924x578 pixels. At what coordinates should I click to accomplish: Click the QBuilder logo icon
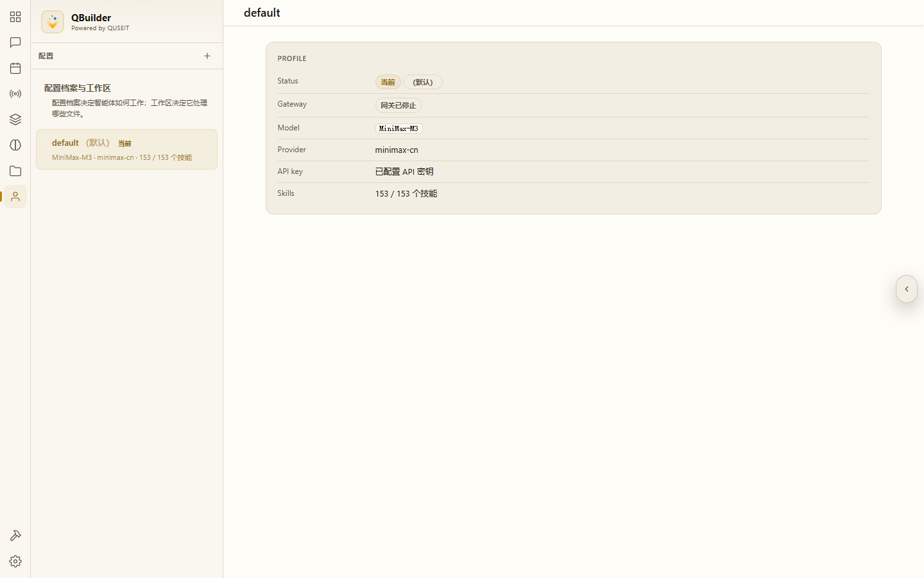53,22
